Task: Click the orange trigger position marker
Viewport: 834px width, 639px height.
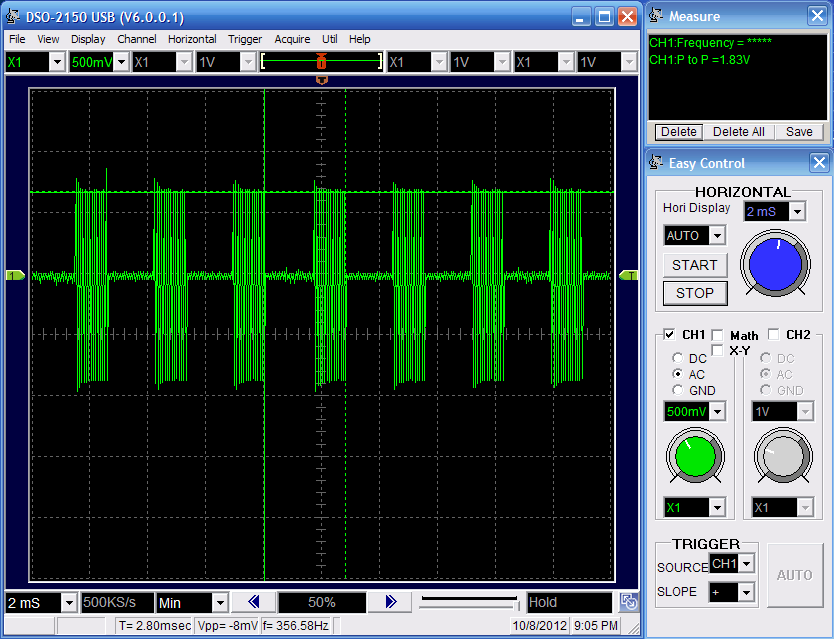Action: [x=321, y=80]
